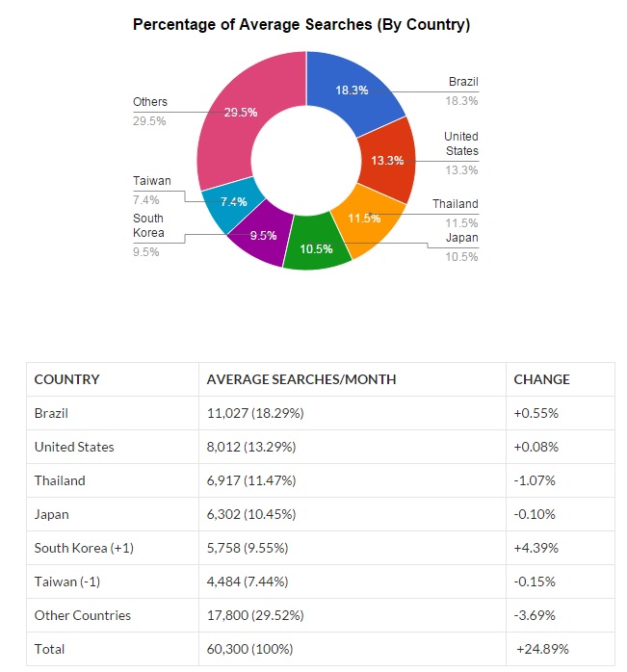Click the COUNTRY column header
This screenshot has height=672, width=627.
pos(113,379)
